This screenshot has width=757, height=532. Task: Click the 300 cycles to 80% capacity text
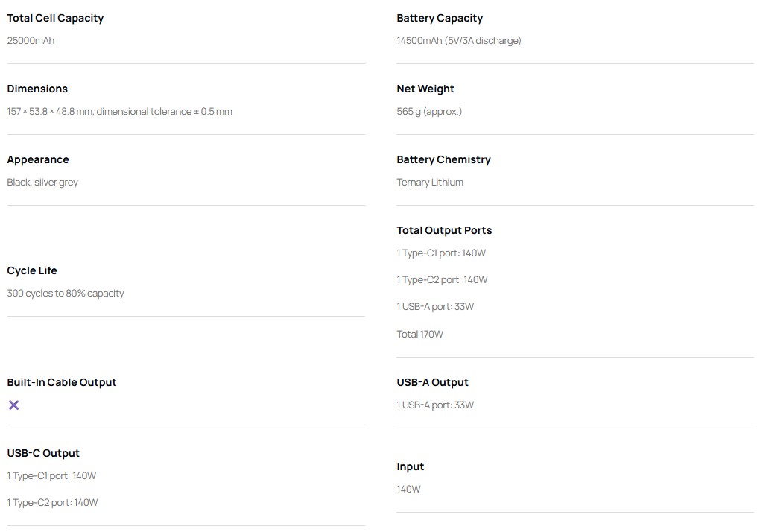(x=66, y=294)
